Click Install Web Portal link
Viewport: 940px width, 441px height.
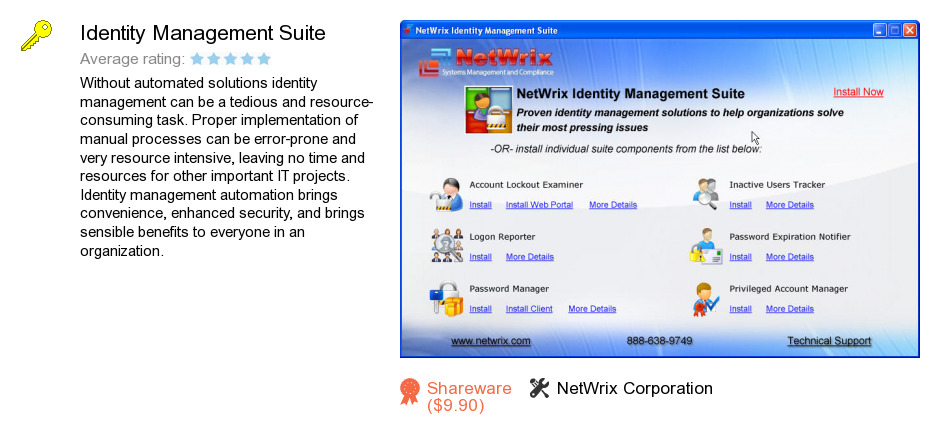[539, 205]
